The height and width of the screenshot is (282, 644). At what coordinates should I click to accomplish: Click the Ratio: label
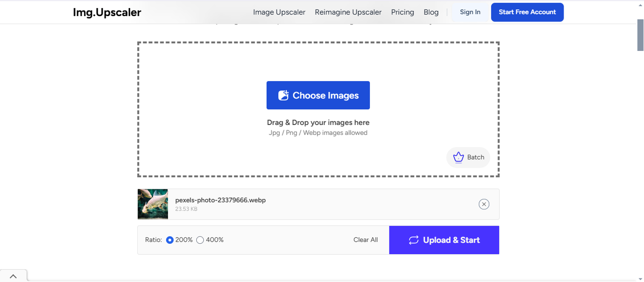(153, 240)
